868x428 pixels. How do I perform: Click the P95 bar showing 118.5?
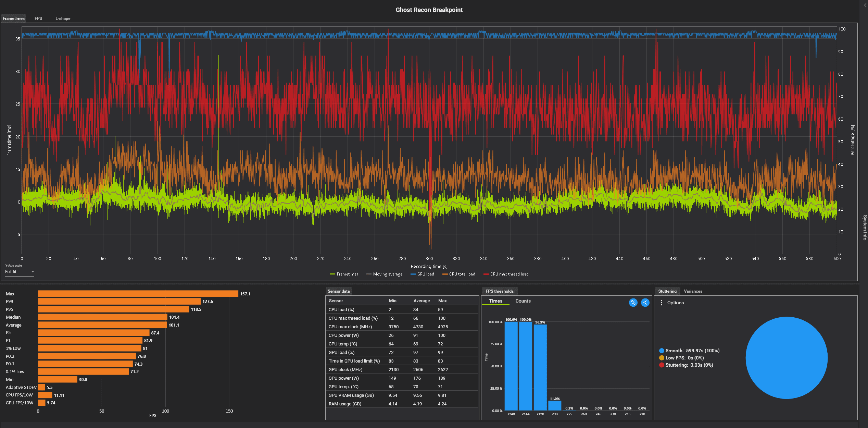[x=113, y=309]
